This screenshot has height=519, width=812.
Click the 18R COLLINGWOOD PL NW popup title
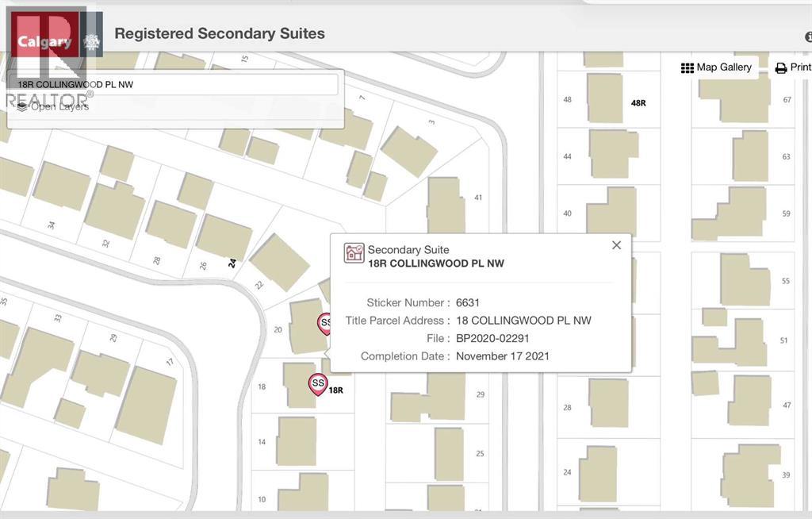[x=436, y=263]
